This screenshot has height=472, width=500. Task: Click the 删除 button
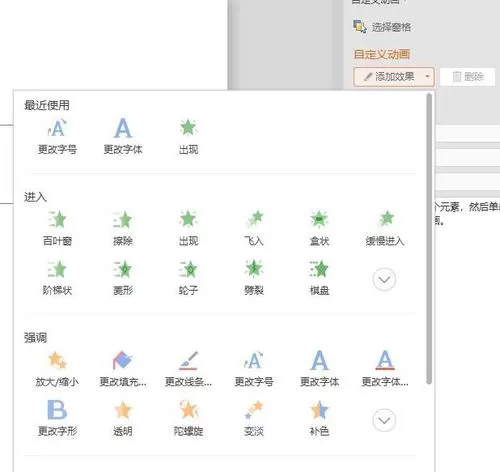coord(468,77)
